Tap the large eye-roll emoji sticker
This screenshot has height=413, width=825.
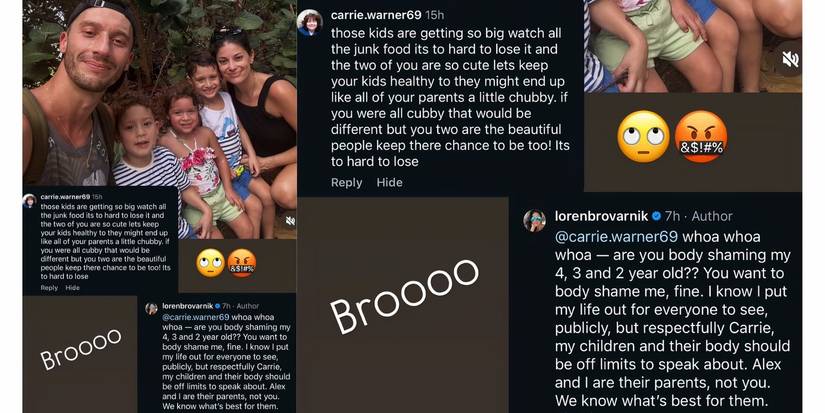pos(643,136)
